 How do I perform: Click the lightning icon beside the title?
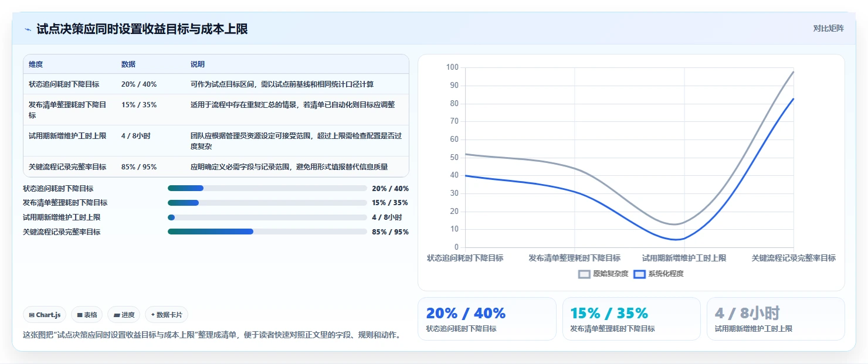28,29
